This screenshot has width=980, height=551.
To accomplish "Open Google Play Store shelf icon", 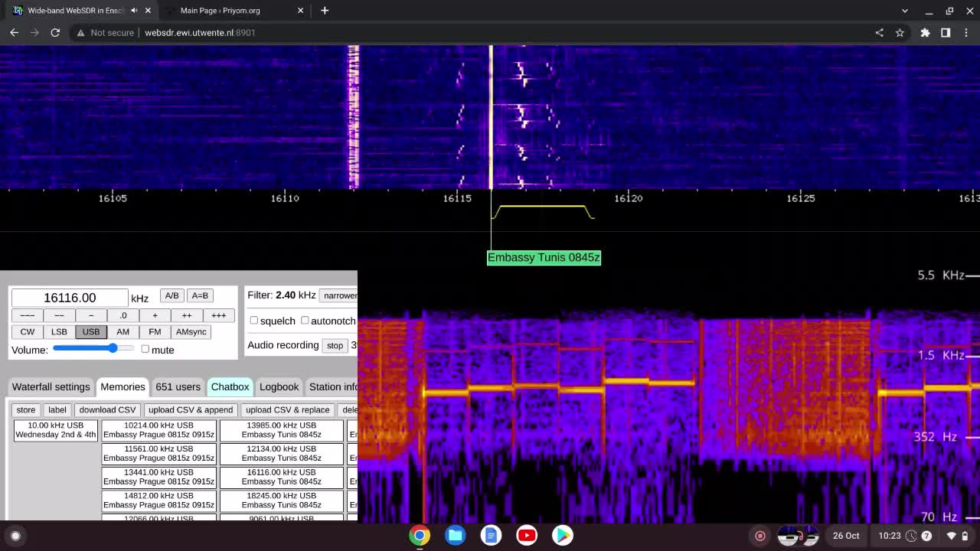I will pos(563,535).
